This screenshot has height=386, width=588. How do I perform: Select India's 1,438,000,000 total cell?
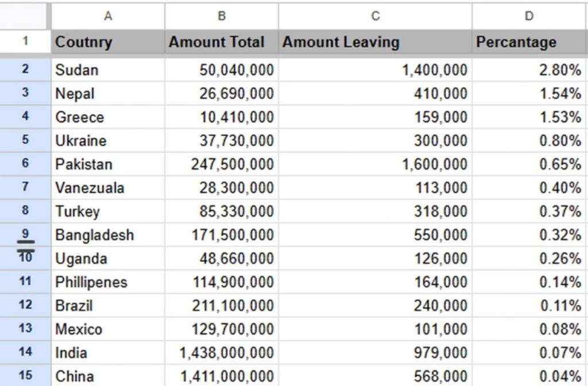click(222, 353)
